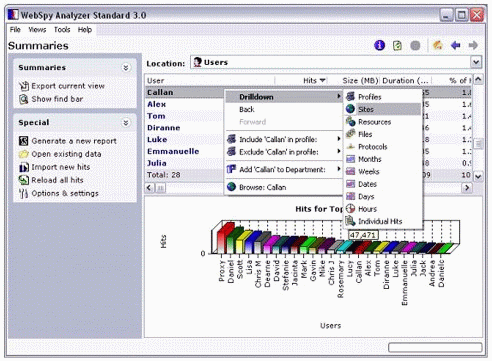Screen dimensions: 492x361
Task: Click Generate a new report icon
Action: [23, 141]
